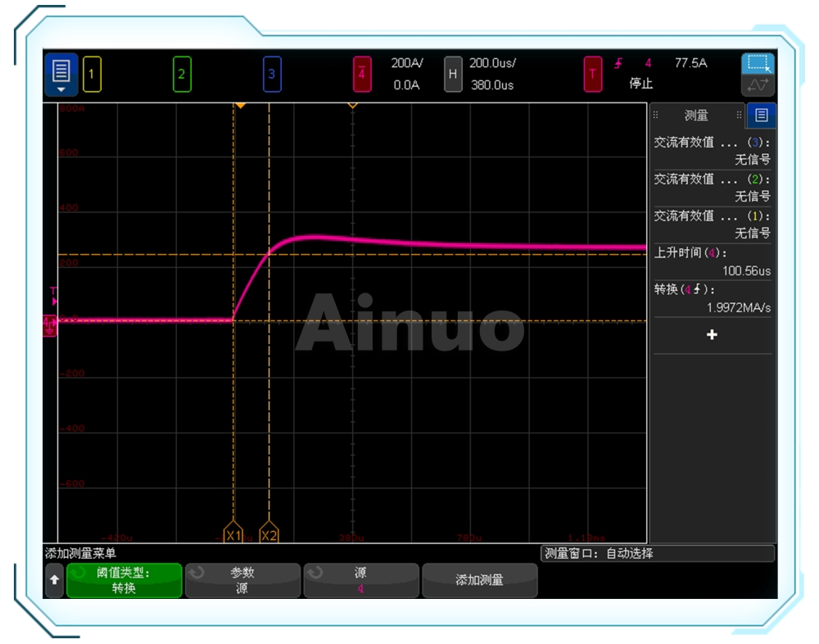The width and height of the screenshot is (819, 644).
Task: Open the 阈值类型 转换 softkey menu
Action: coord(124,580)
